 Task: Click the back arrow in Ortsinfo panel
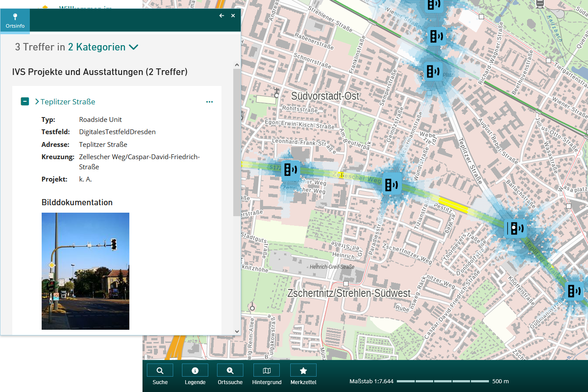pos(222,16)
